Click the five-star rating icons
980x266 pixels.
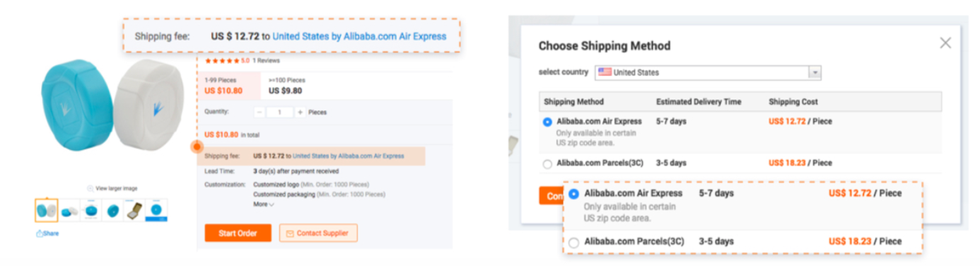pyautogui.click(x=222, y=61)
